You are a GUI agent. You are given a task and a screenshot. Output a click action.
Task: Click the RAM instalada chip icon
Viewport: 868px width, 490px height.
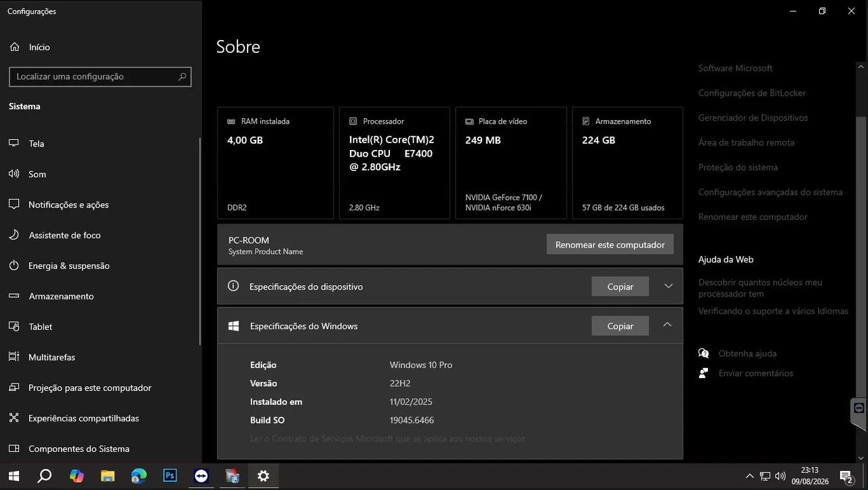pyautogui.click(x=231, y=121)
